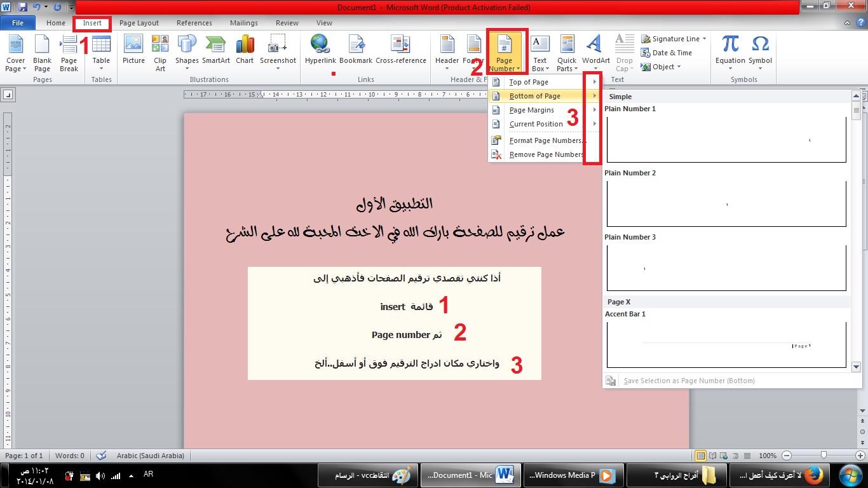The height and width of the screenshot is (488, 868).
Task: Expand the Signature Line dropdown arrow
Action: pyautogui.click(x=705, y=39)
